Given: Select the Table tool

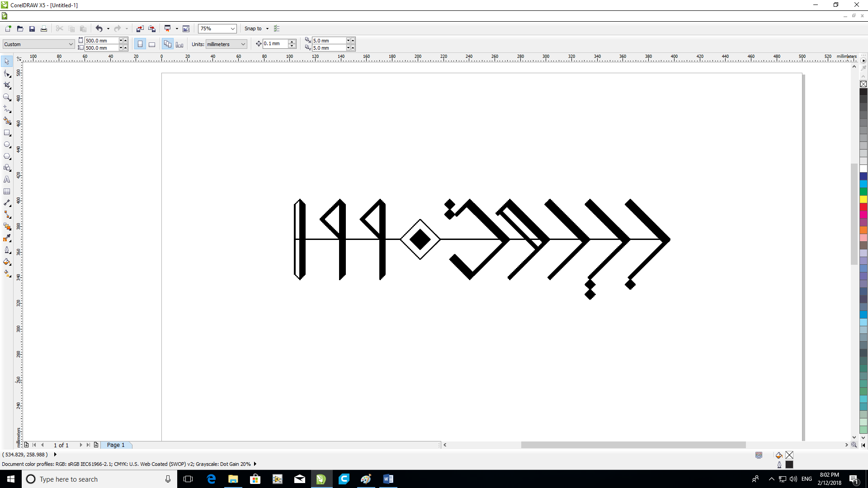Looking at the screenshot, I should (x=7, y=191).
